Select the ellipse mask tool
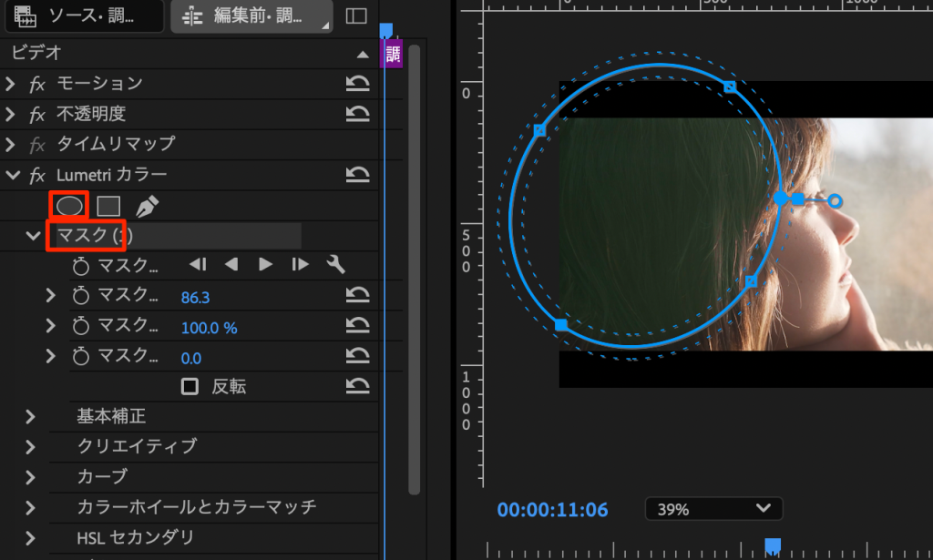Image resolution: width=933 pixels, height=560 pixels. (68, 207)
